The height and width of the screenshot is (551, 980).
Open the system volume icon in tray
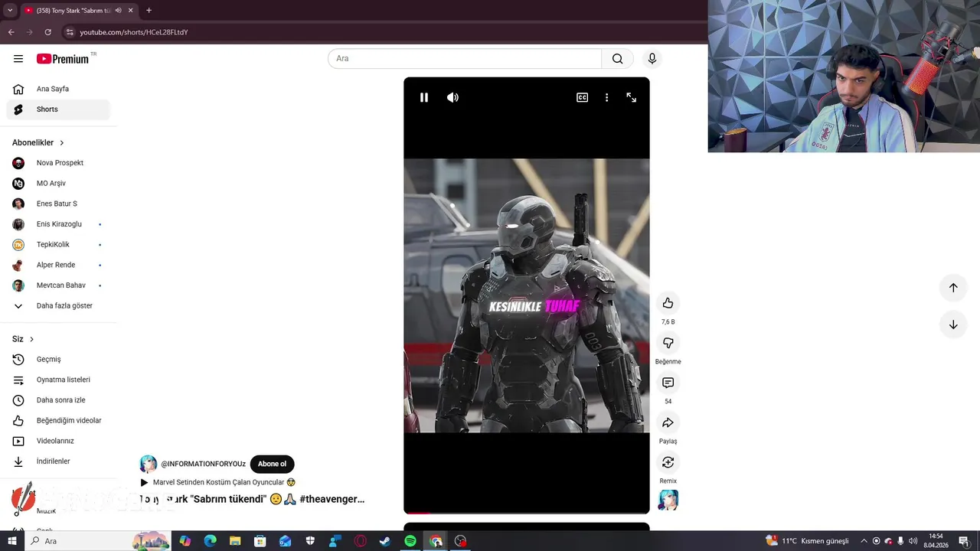click(x=913, y=541)
